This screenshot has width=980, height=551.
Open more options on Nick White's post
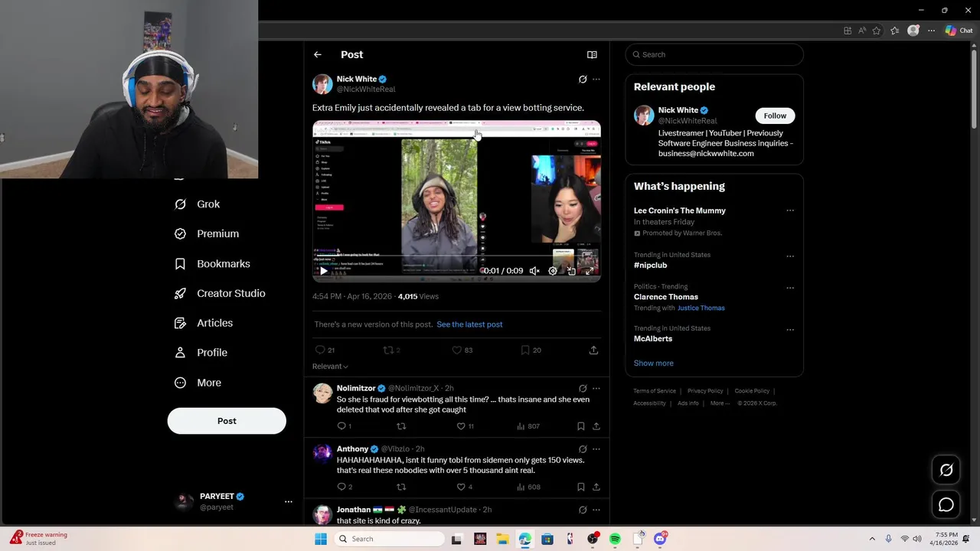coord(596,79)
